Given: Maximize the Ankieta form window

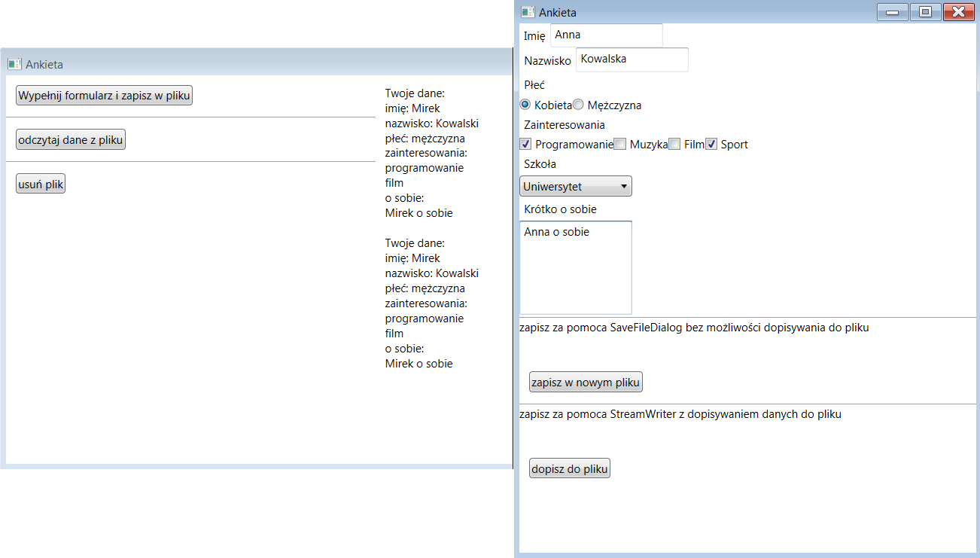Looking at the screenshot, I should [926, 12].
